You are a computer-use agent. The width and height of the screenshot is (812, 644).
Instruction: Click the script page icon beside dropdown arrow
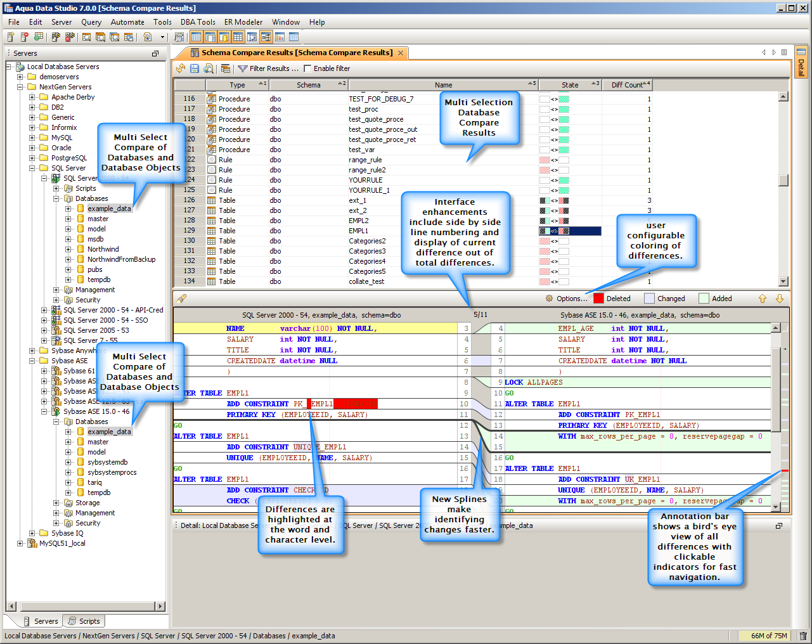tap(147, 37)
